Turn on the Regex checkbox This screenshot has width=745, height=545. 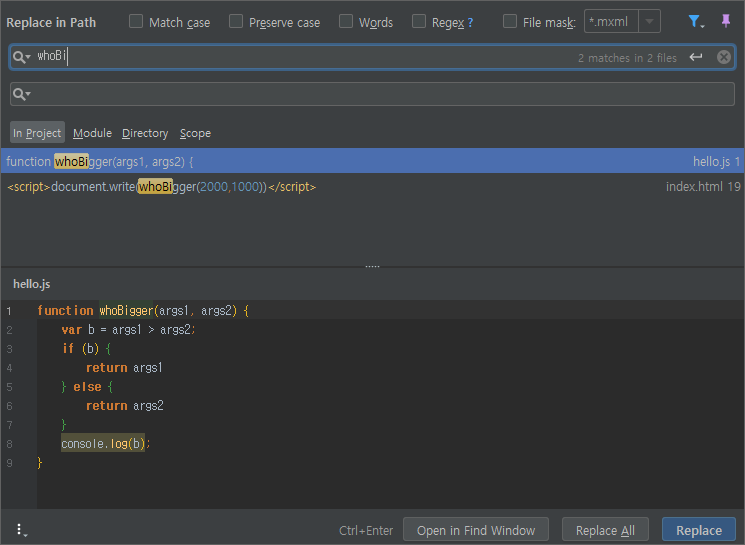[x=419, y=21]
